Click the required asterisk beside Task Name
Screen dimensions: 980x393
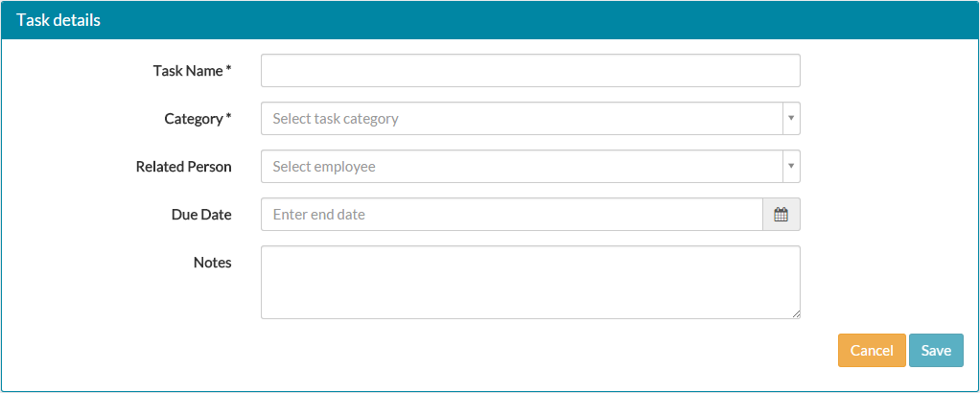click(229, 70)
